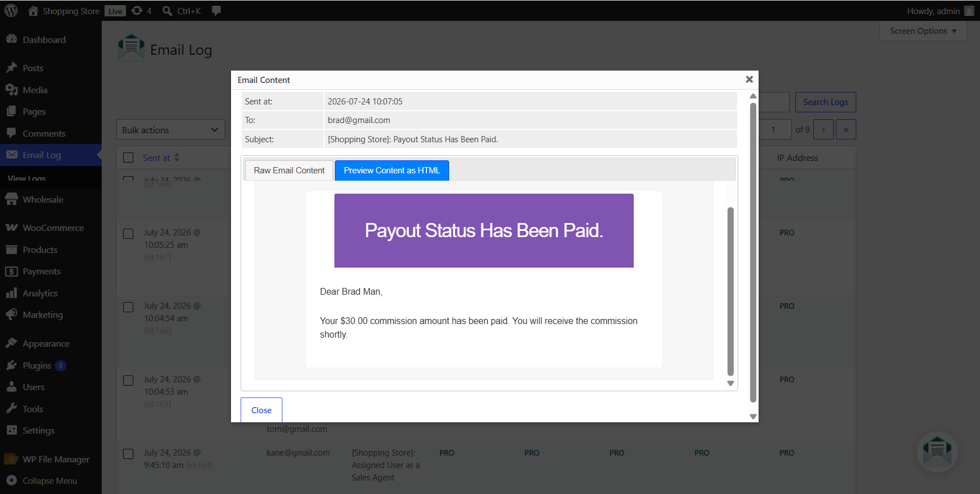Click the sent timestamp 2026-07-24 10:07:05
Viewport: 980px width, 494px height.
pos(365,102)
